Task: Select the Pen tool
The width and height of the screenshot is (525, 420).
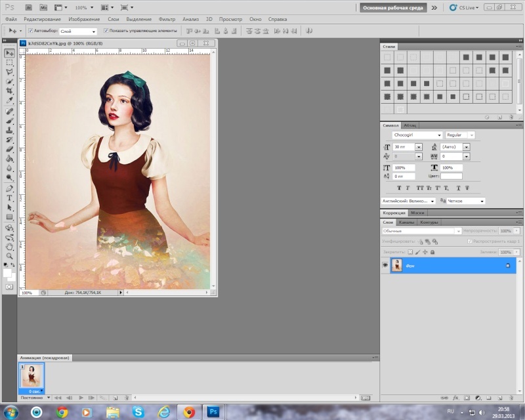Action: click(9, 188)
